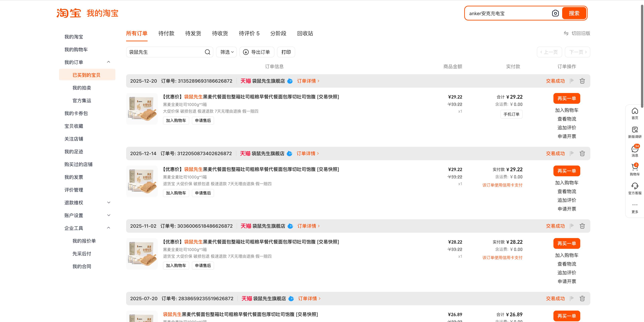Click the magnifier in order search box
The image size is (644, 322).
(x=207, y=52)
